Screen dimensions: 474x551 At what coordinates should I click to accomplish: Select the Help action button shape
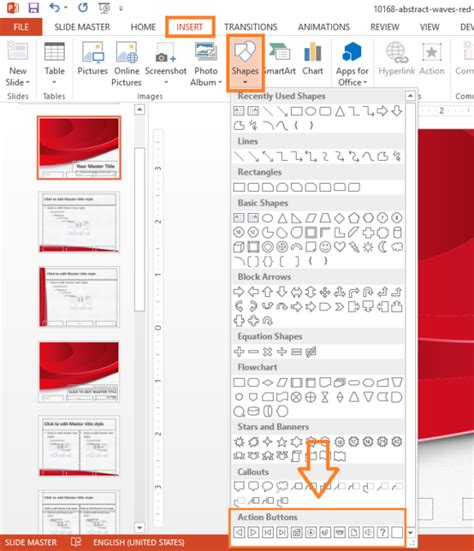(383, 532)
